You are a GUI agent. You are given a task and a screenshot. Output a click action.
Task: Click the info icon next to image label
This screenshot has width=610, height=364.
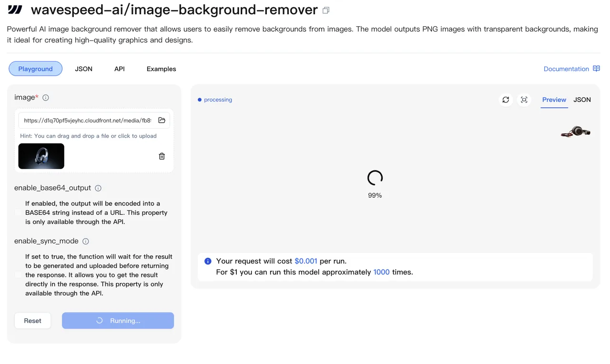46,98
